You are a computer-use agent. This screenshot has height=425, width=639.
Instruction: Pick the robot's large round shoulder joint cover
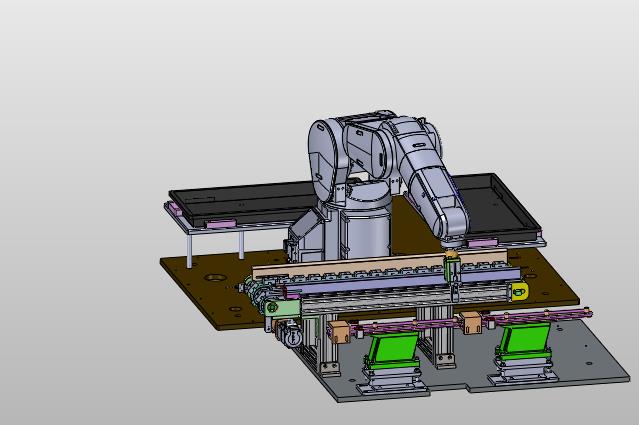click(x=323, y=160)
